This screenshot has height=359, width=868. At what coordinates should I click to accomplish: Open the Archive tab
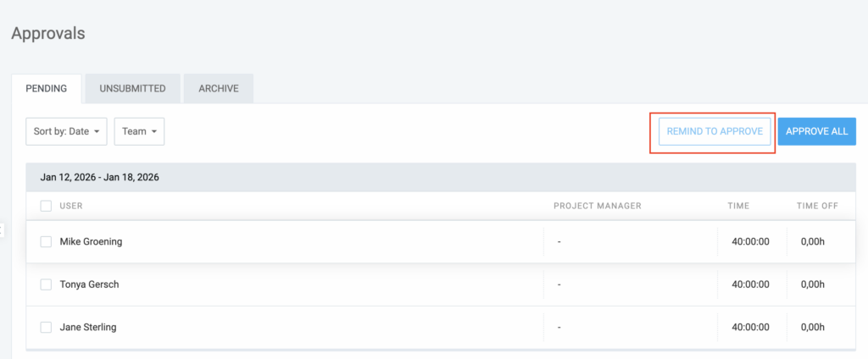tap(219, 88)
